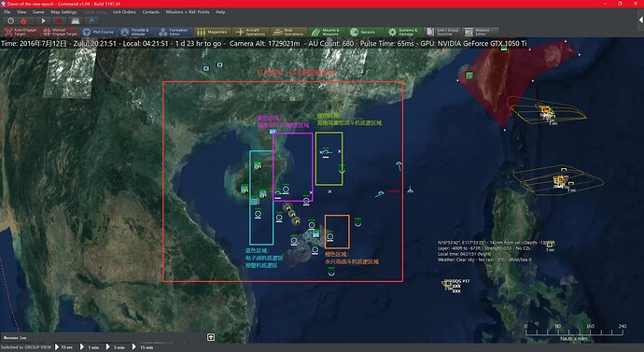Image resolution: width=644 pixels, height=352 pixels.
Task: Open the Sensors panel
Action: click(x=363, y=32)
